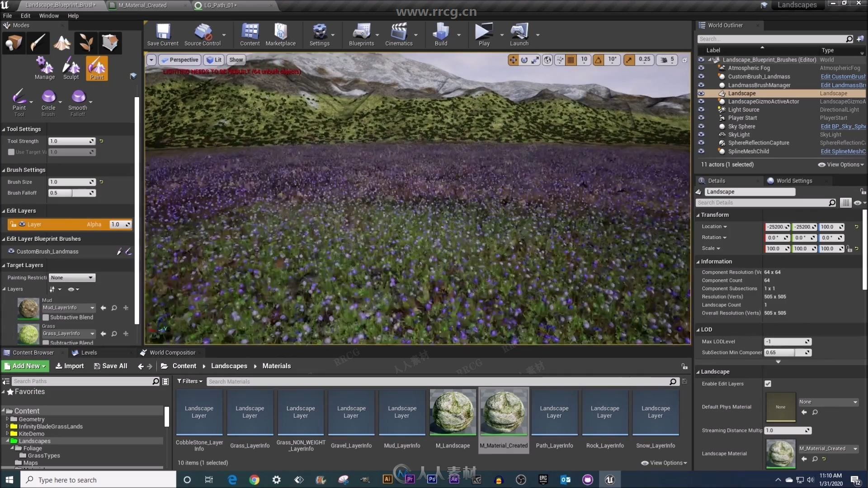Click the Blueprints toolbar icon
The width and height of the screenshot is (868, 488).
tap(361, 34)
